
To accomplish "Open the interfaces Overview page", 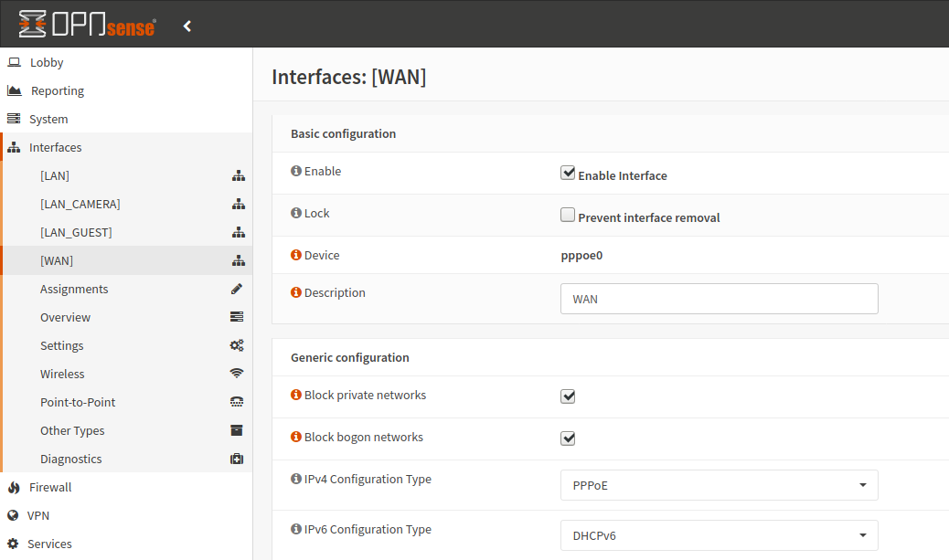I will pos(65,317).
